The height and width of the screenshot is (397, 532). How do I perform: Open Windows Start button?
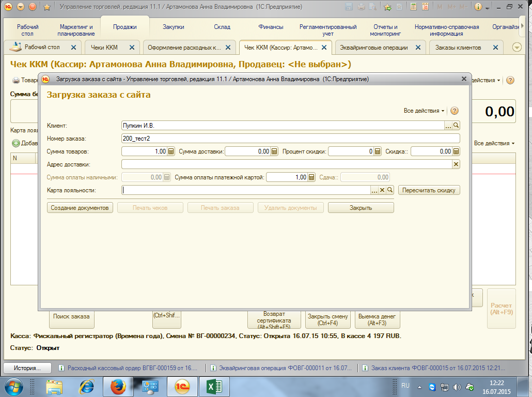tap(13, 387)
